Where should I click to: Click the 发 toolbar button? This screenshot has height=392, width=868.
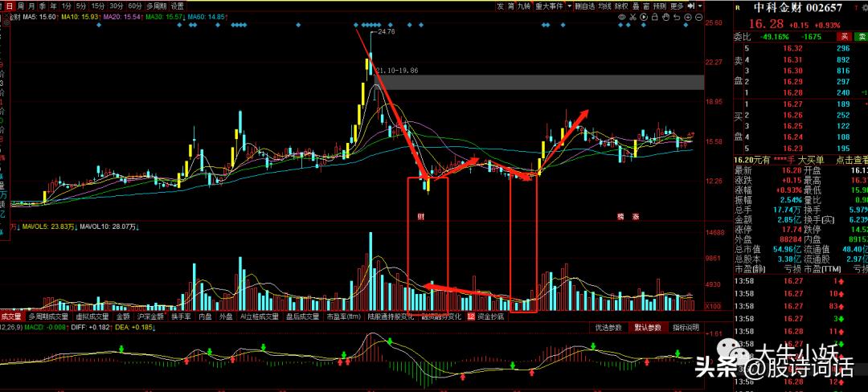tap(501, 6)
